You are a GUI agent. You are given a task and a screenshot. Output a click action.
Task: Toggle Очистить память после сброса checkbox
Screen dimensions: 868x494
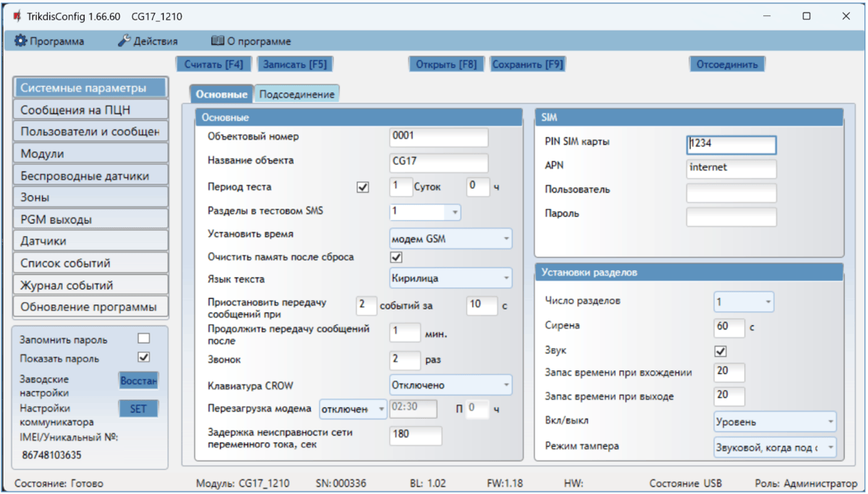click(x=396, y=257)
